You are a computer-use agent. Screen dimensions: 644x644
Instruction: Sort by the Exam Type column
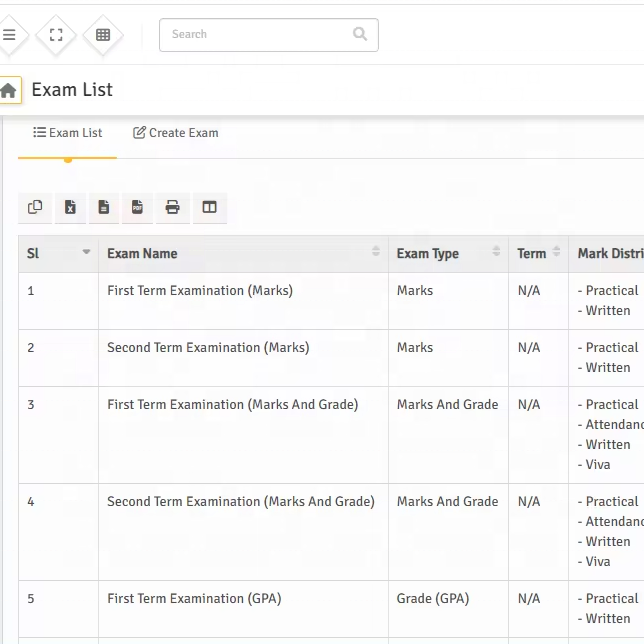447,254
